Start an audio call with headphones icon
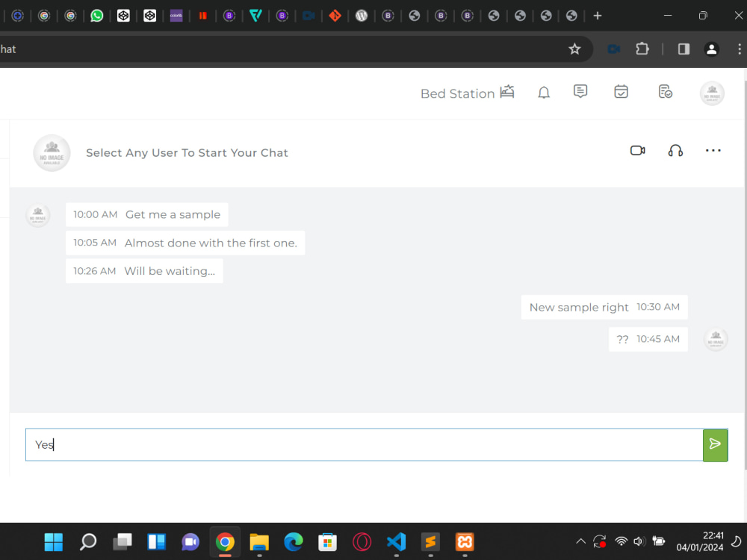The width and height of the screenshot is (747, 560). (675, 151)
